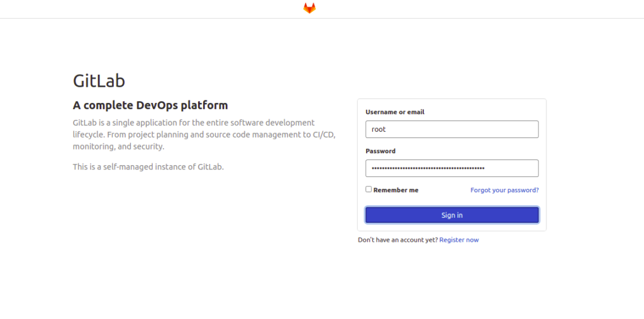Click 'A complete DevOps platform' heading
644x319 pixels.
pos(150,105)
